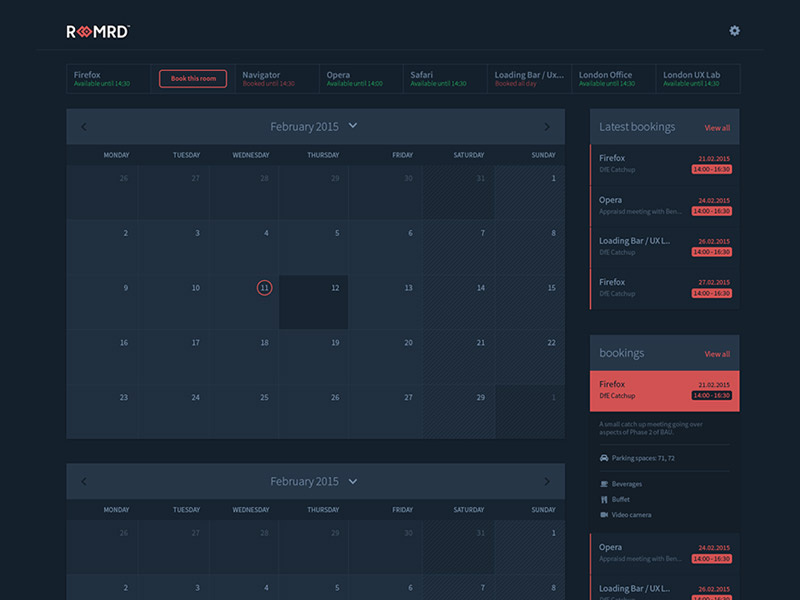Click the right chevron of the top calendar
Viewport: 800px width, 600px height.
pyautogui.click(x=547, y=127)
